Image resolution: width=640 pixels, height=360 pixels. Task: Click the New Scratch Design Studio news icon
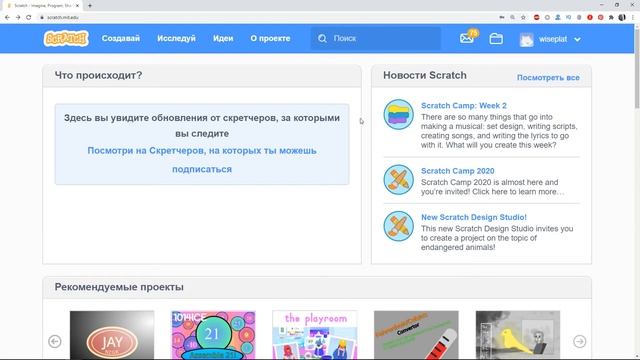(x=398, y=226)
